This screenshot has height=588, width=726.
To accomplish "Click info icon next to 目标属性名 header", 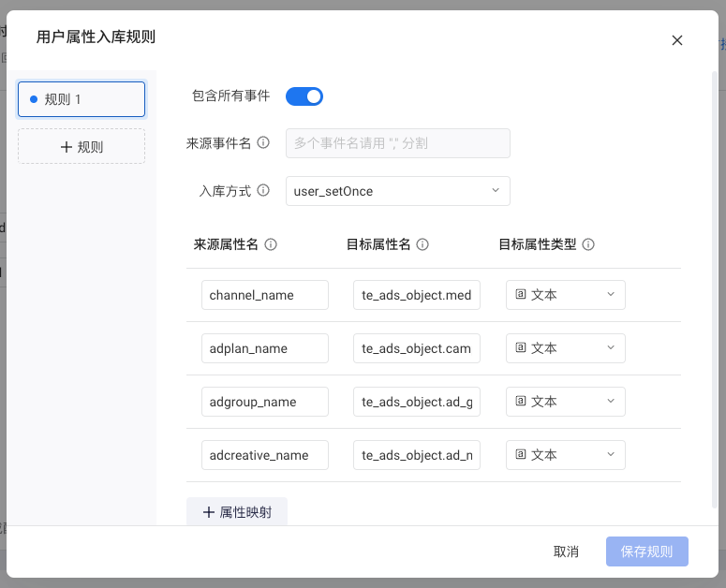I will tap(422, 244).
